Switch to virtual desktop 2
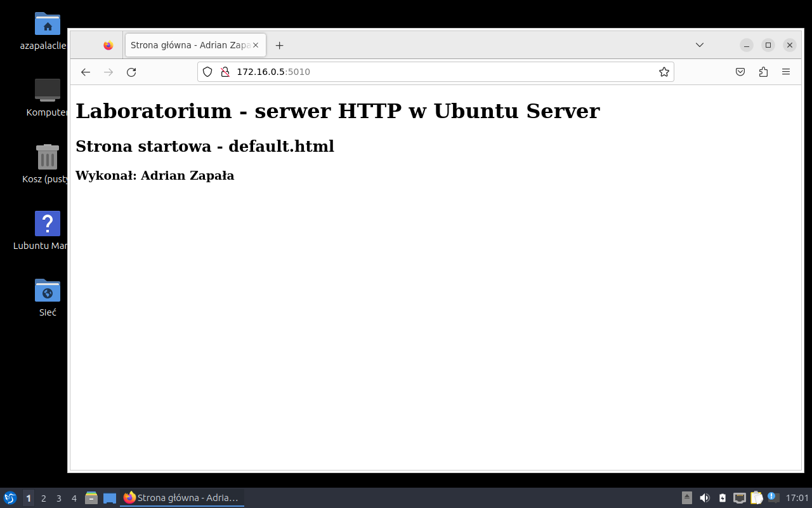Screen dimensions: 812x508 [x=44, y=498]
